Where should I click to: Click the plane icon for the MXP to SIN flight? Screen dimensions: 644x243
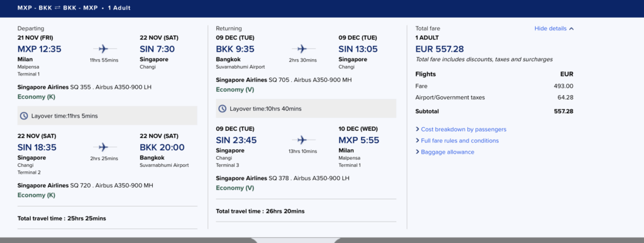pyautogui.click(x=104, y=49)
